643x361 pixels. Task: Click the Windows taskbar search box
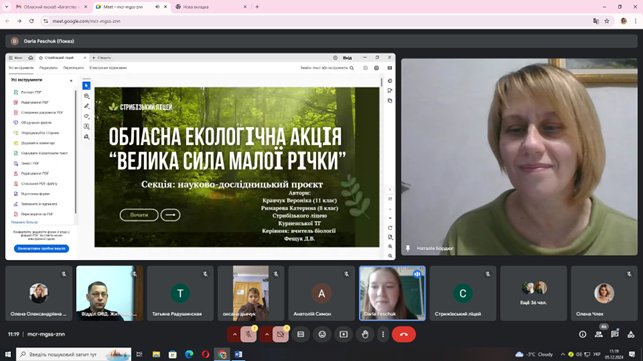click(74, 354)
